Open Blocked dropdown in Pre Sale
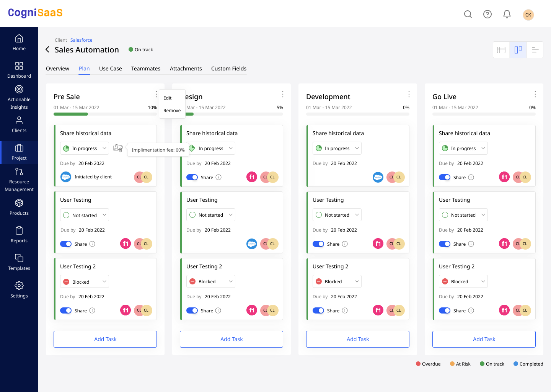Viewport: 551px width, 392px height. (x=85, y=281)
